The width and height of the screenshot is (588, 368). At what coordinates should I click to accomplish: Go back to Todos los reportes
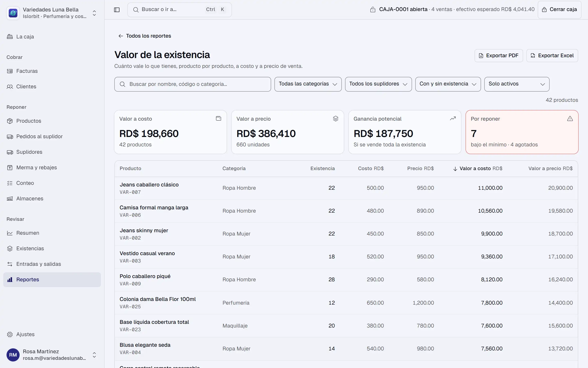coord(145,36)
